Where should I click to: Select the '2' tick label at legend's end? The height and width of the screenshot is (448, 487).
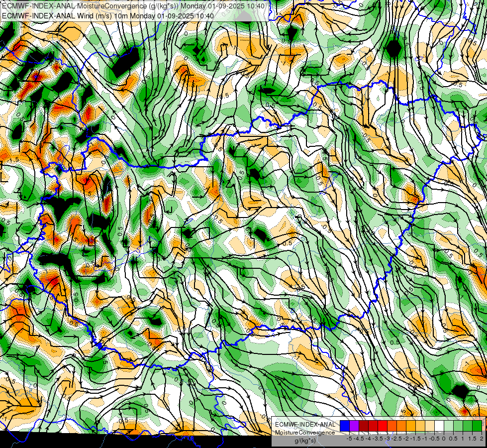[x=482, y=439]
